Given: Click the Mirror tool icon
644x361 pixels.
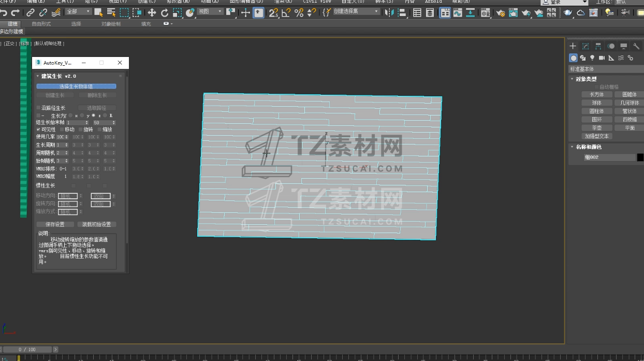Looking at the screenshot, I should tap(389, 12).
